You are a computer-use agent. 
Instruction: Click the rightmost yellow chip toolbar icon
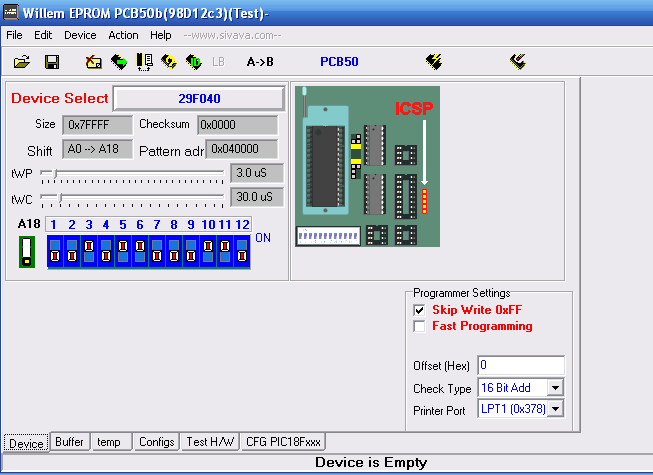point(517,62)
